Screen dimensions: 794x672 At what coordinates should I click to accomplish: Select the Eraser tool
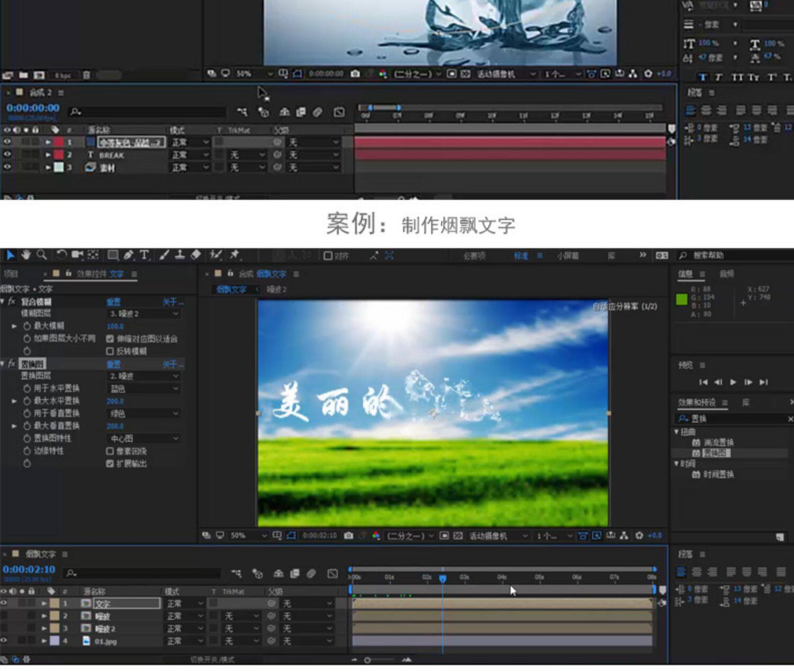click(196, 255)
